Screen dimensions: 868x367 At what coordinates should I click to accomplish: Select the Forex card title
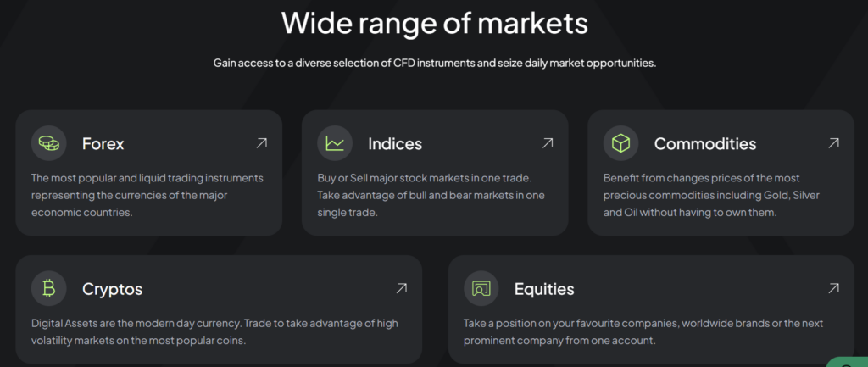(103, 144)
